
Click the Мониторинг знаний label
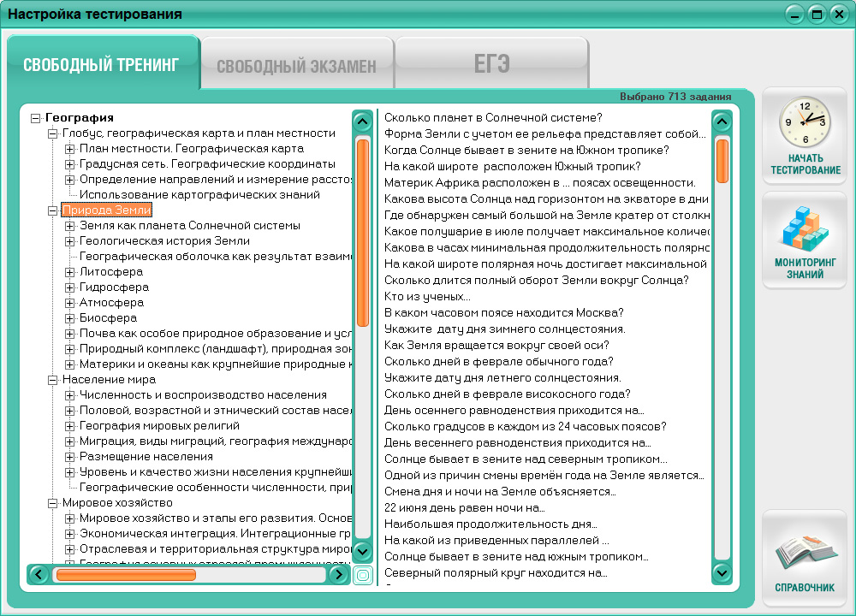(x=805, y=268)
